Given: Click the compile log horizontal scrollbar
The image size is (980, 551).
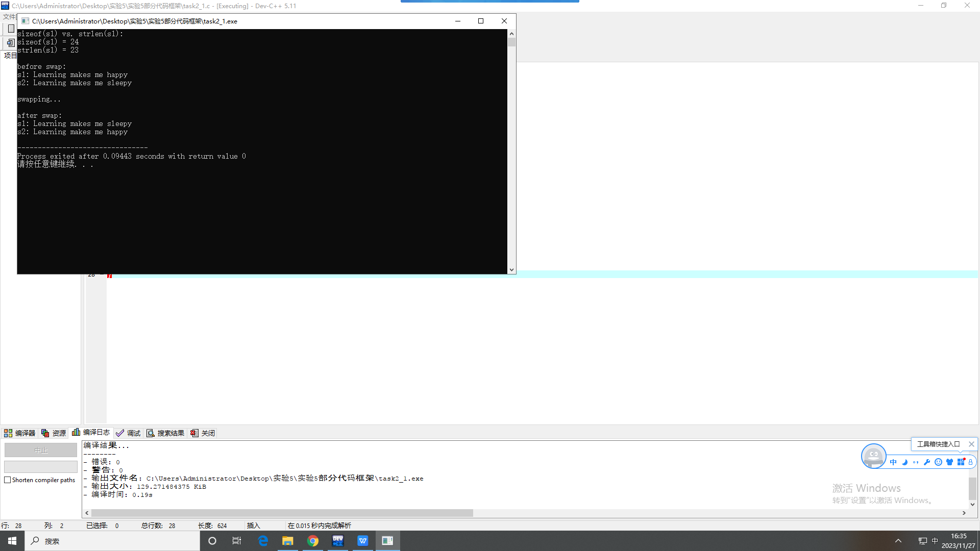Looking at the screenshot, I should (282, 513).
